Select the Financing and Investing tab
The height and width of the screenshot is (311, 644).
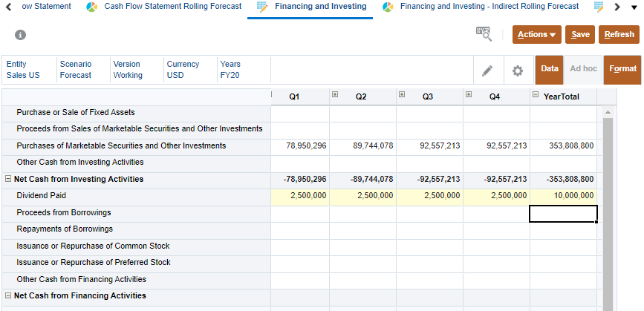tap(321, 7)
